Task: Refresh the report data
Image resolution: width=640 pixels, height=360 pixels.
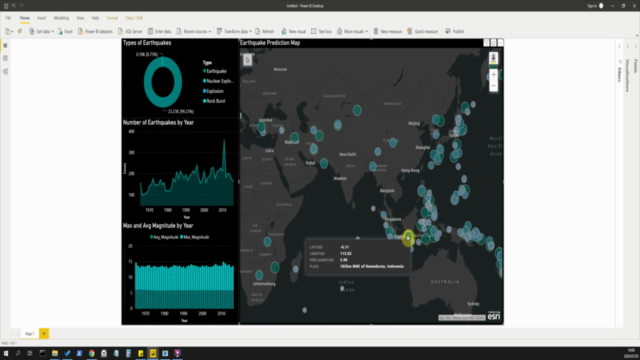Action: click(264, 31)
